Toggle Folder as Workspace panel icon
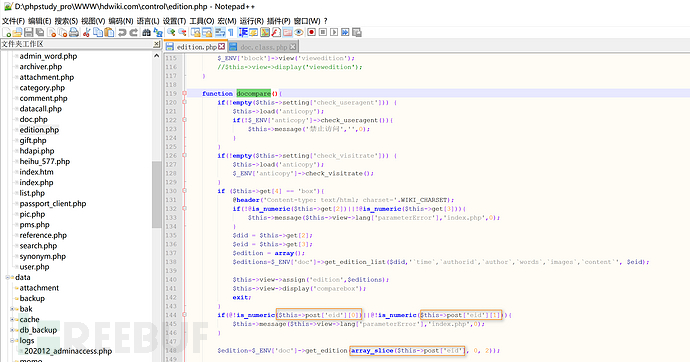Viewport: 690px width, 362px height. (287, 32)
